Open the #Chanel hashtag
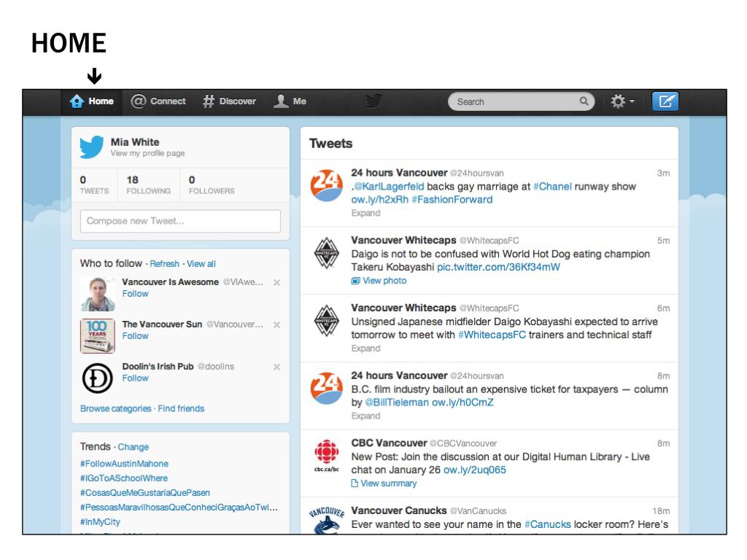This screenshot has height=560, width=747. [x=553, y=187]
